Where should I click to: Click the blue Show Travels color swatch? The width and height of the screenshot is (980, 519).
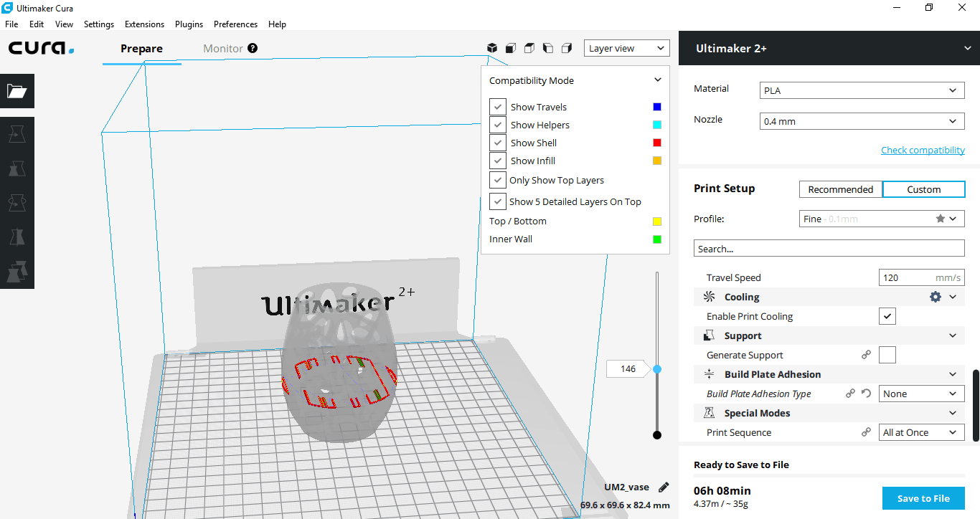coord(657,107)
